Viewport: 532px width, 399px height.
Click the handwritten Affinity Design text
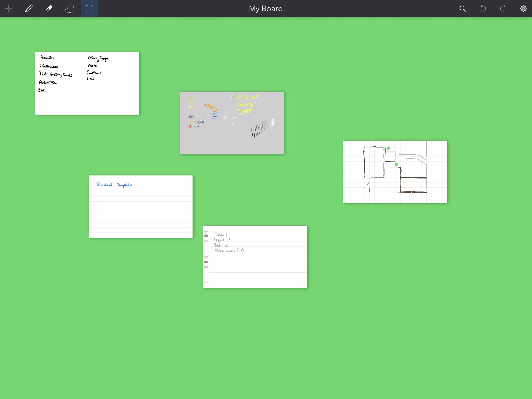pyautogui.click(x=98, y=58)
